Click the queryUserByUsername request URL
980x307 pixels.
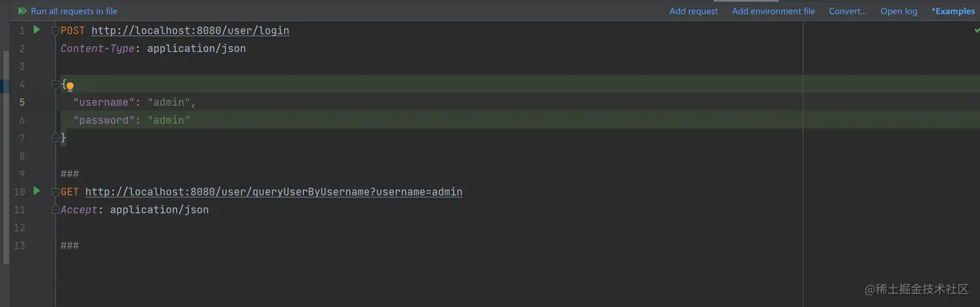point(274,192)
